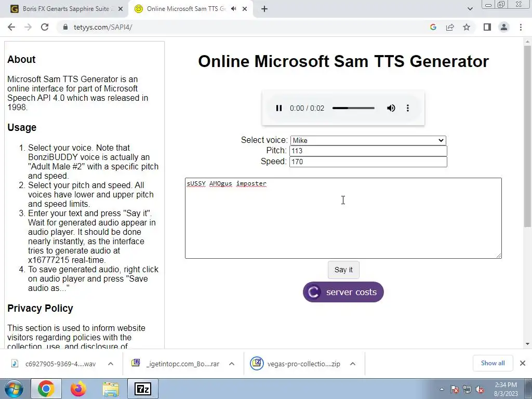The image size is (532, 399).
Task: Open the clock showing 2:34 PM
Action: click(506, 389)
